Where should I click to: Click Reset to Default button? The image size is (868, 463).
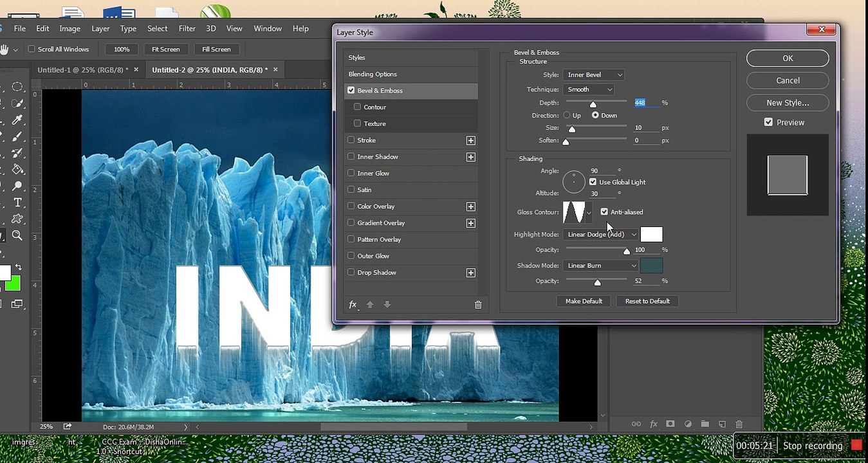coord(647,301)
